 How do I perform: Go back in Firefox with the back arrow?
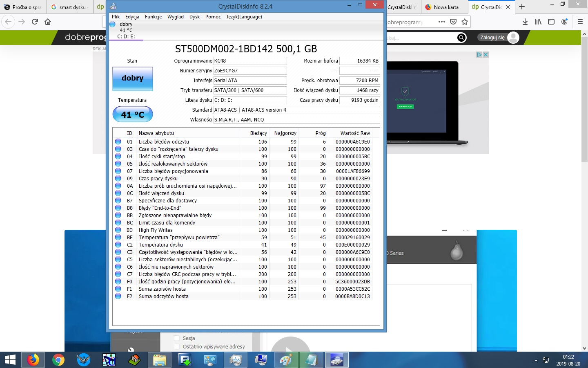pyautogui.click(x=9, y=22)
